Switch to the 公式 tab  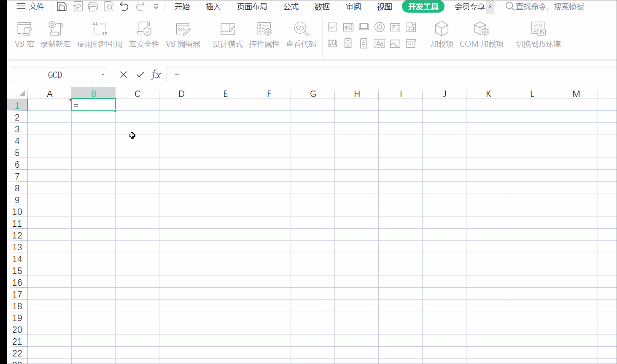291,7
